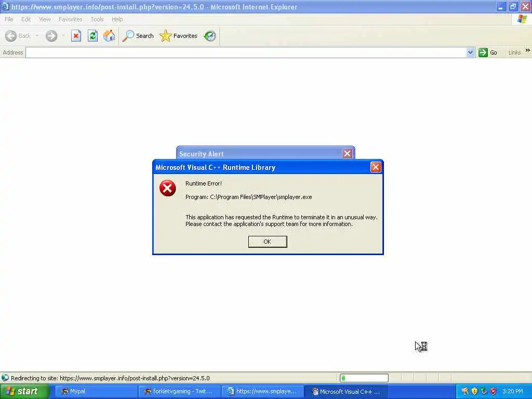Image resolution: width=532 pixels, height=399 pixels.
Task: Click the Windows flag logo in the menu bar
Action: click(x=522, y=19)
